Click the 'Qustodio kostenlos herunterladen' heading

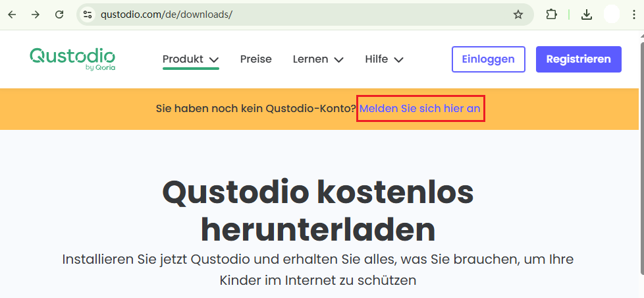pos(318,211)
